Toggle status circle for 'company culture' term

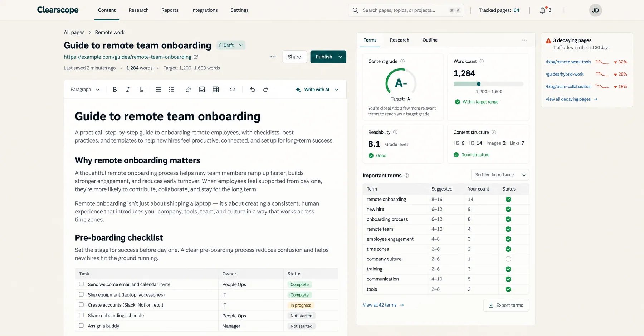[508, 259]
